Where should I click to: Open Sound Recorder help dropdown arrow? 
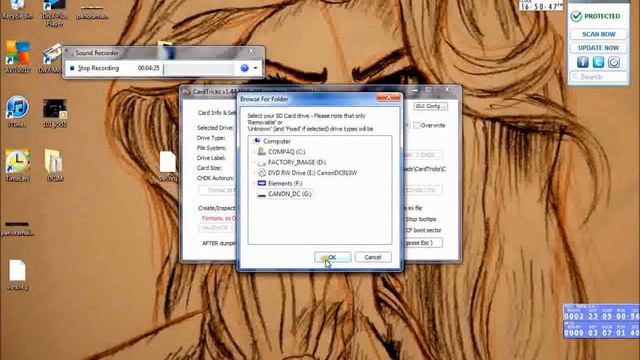click(255, 68)
